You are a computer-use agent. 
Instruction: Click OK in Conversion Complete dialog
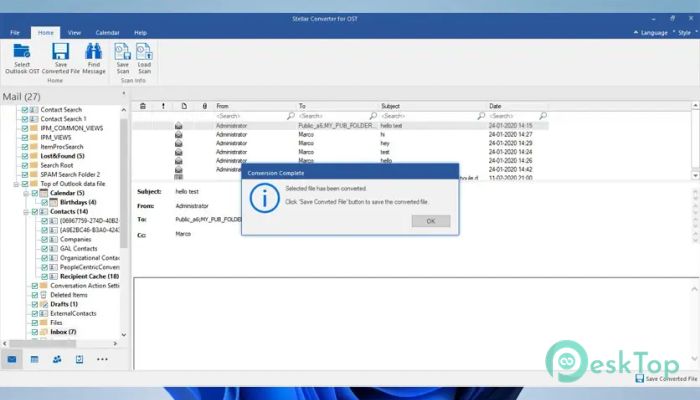click(x=431, y=221)
